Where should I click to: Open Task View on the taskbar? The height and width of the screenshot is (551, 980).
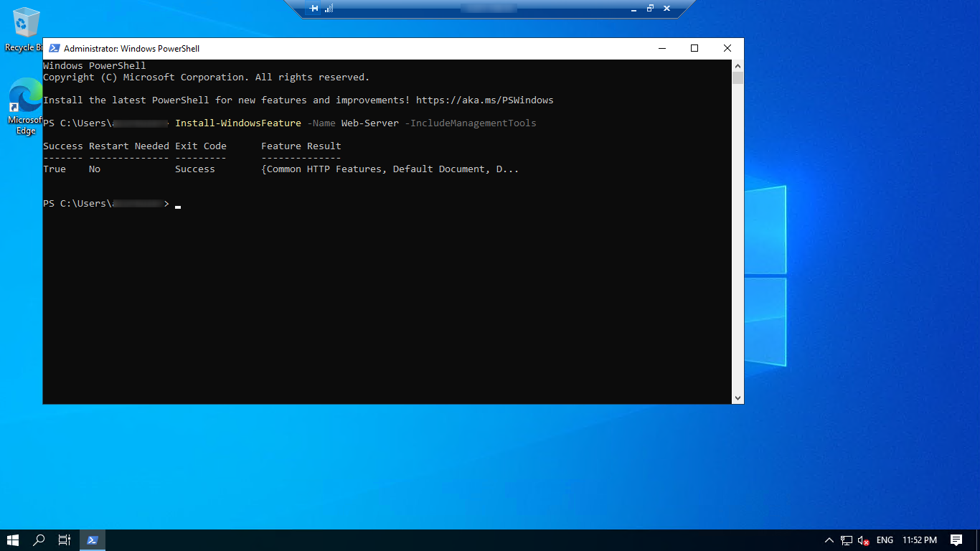65,540
